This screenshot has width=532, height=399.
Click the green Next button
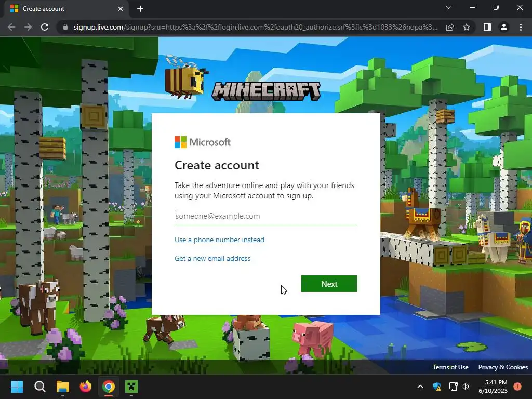(329, 284)
